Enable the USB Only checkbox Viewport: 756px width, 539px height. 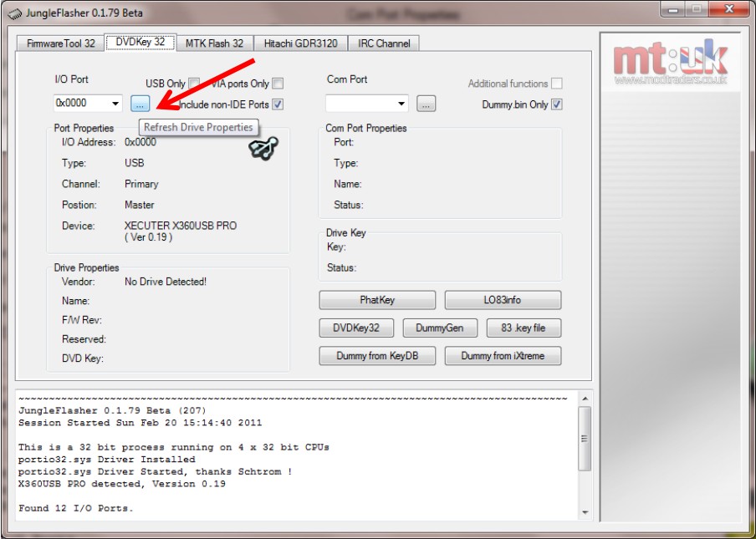pyautogui.click(x=194, y=84)
